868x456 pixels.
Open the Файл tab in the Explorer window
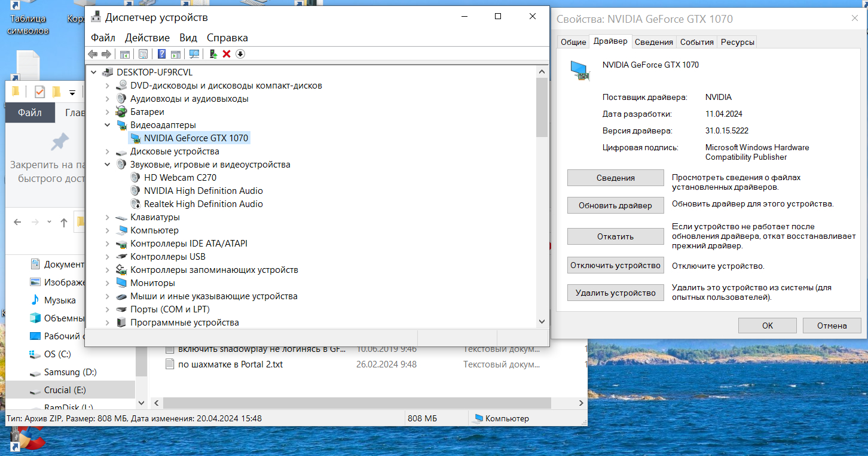tap(30, 113)
